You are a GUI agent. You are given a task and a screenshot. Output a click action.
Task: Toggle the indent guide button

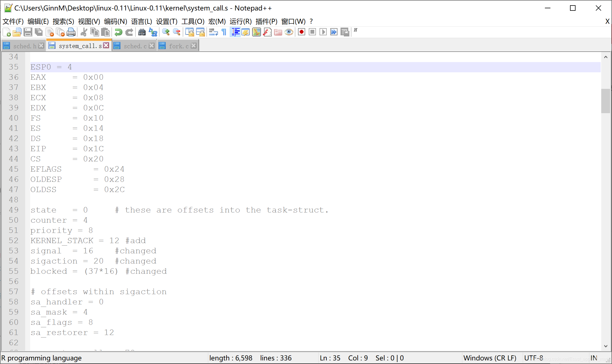tap(235, 32)
